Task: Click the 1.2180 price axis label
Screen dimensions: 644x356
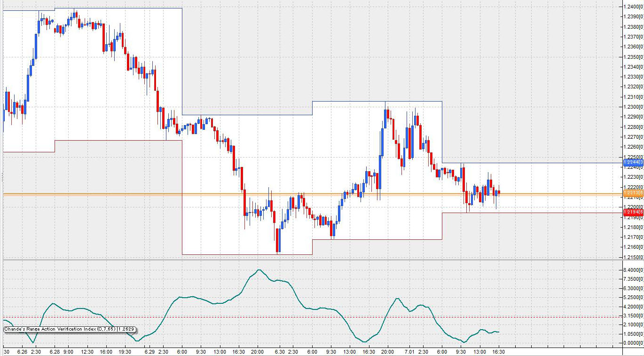Action: click(x=634, y=228)
